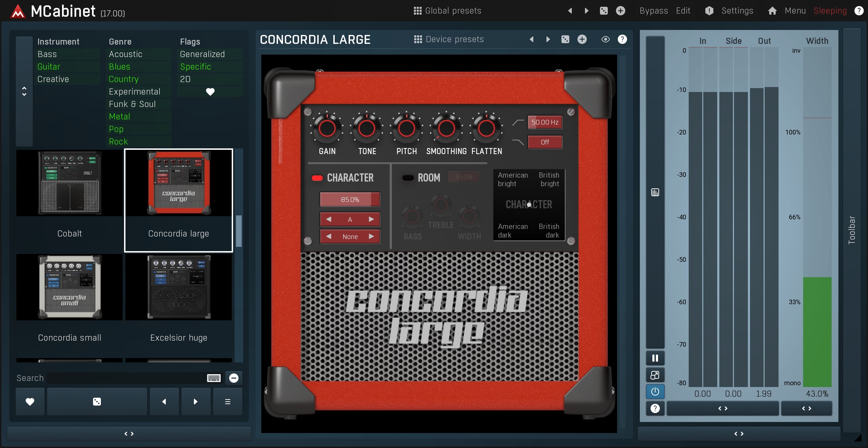Click the favorites heart button below Search
This screenshot has height=448, width=868.
[30, 402]
